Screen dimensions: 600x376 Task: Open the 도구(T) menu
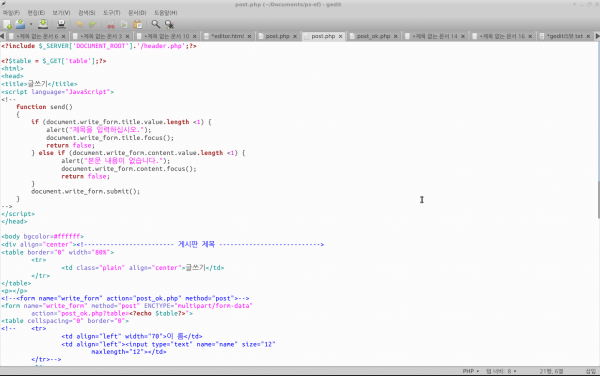pyautogui.click(x=111, y=13)
